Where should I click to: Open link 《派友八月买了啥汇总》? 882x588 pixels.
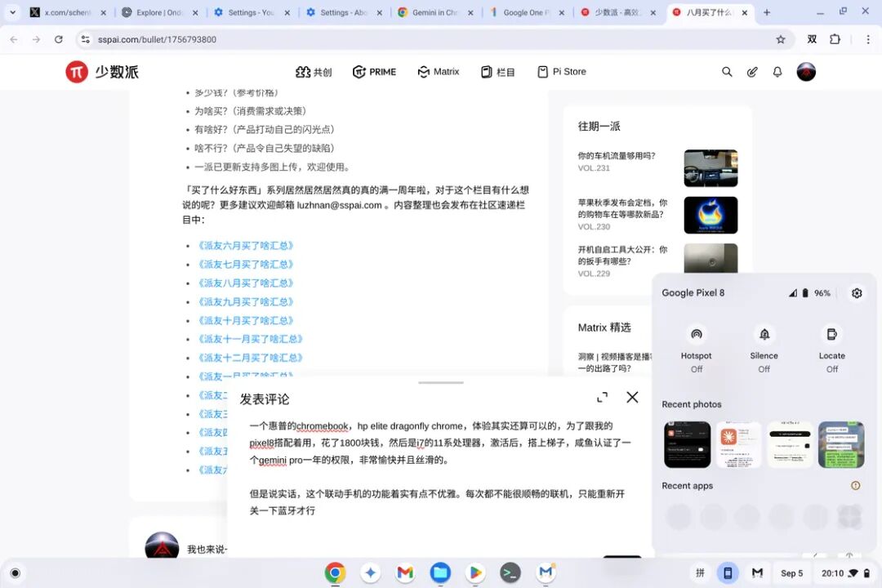coord(245,283)
